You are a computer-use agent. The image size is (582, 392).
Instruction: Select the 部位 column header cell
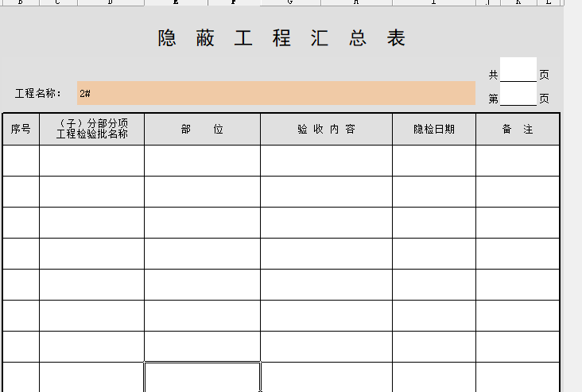(202, 129)
